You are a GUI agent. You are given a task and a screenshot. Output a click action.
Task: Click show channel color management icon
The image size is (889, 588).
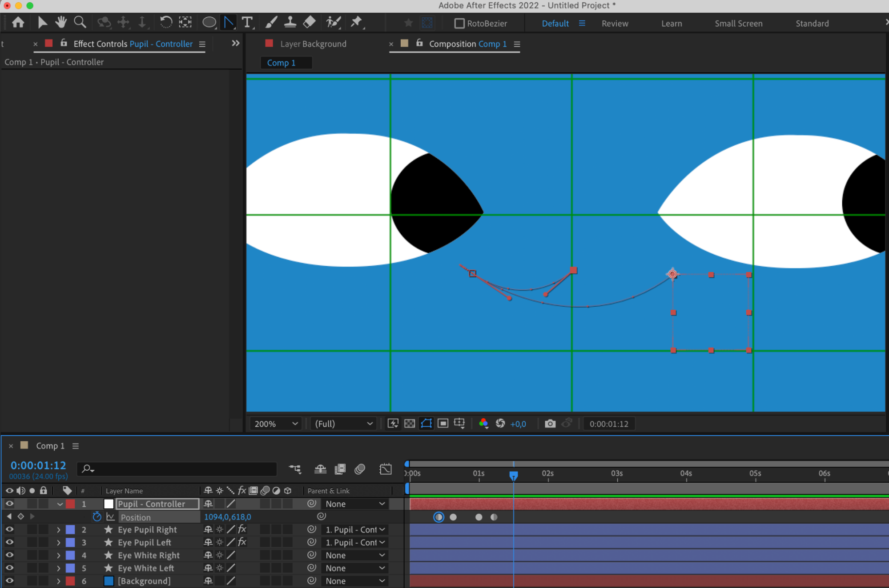click(484, 424)
